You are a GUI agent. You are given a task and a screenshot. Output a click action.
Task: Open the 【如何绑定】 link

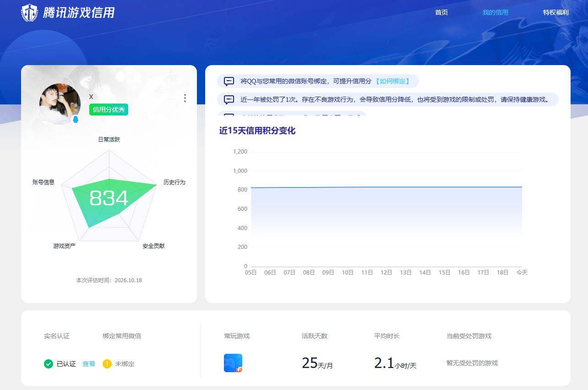point(392,81)
